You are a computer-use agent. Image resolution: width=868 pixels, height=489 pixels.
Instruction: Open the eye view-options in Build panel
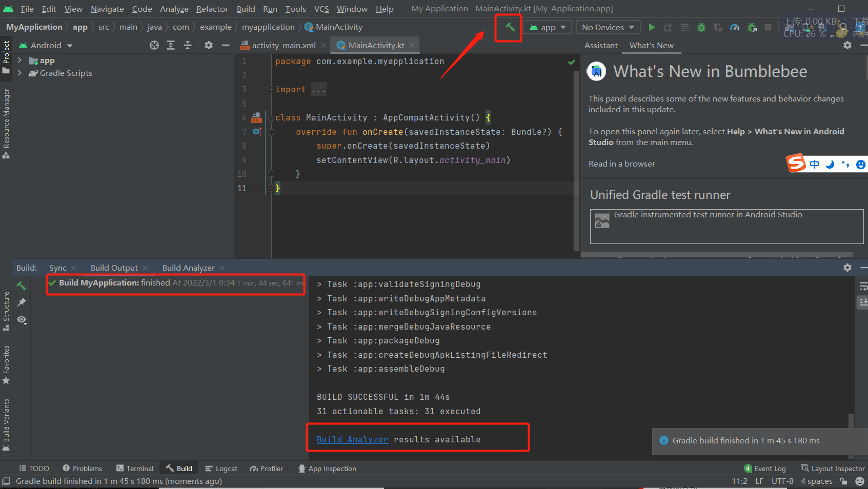coord(21,320)
